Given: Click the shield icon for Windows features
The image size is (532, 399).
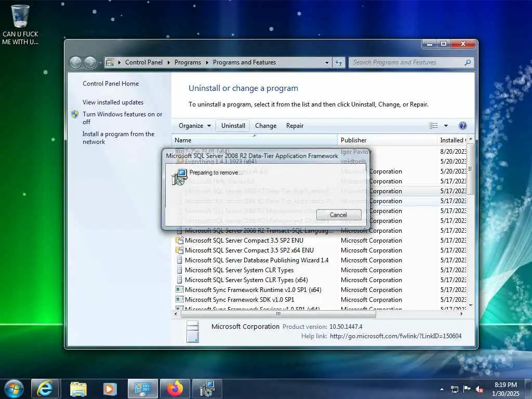Looking at the screenshot, I should (x=75, y=114).
